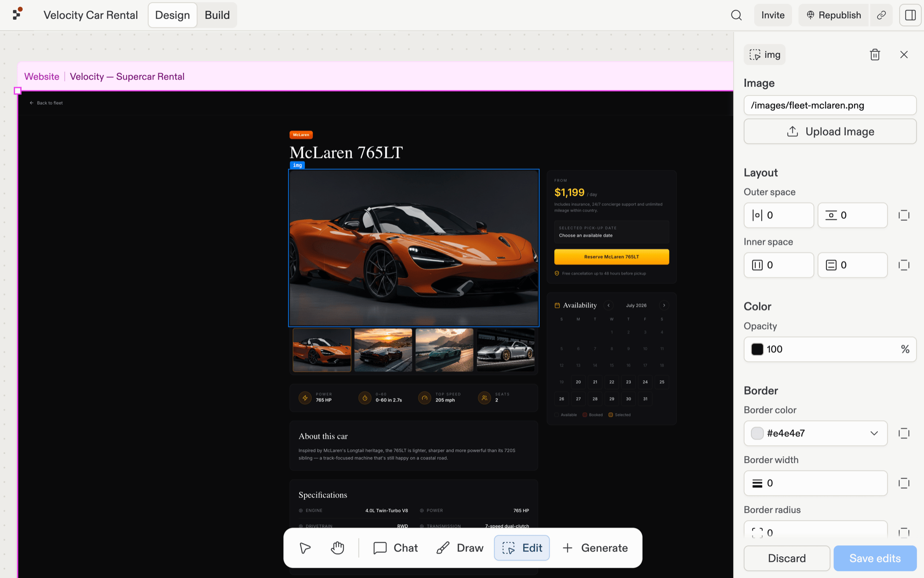Toggle per-side Border width option
The width and height of the screenshot is (924, 578).
pos(904,483)
